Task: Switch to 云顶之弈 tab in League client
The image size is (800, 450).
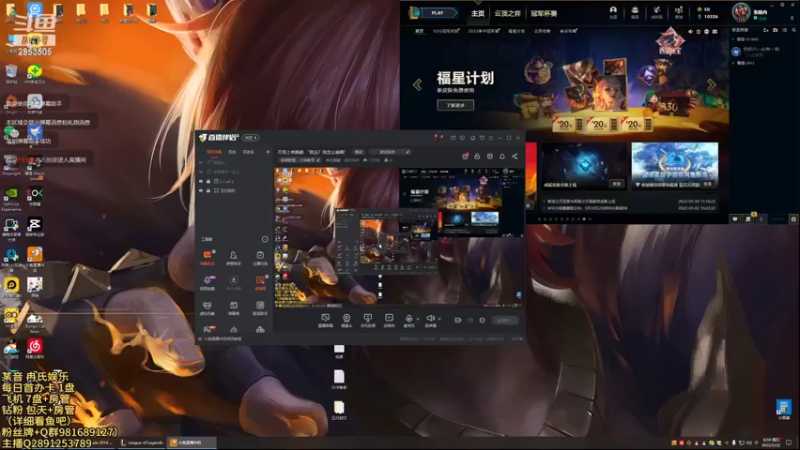Action: pyautogui.click(x=507, y=13)
